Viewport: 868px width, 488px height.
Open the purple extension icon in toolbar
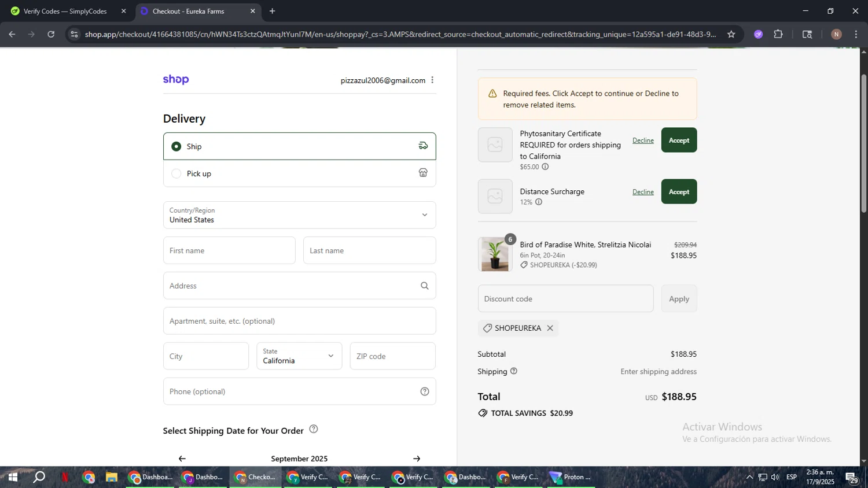[759, 34]
